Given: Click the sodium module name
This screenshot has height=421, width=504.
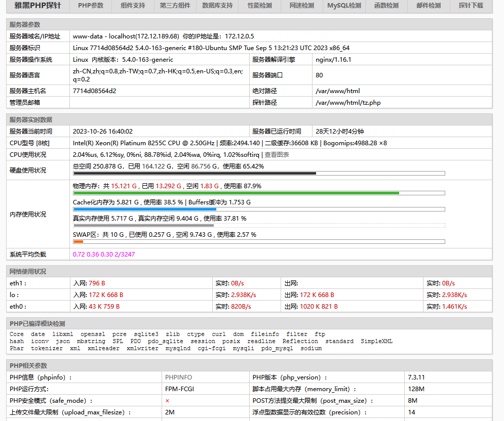Looking at the screenshot, I should (x=311, y=349).
